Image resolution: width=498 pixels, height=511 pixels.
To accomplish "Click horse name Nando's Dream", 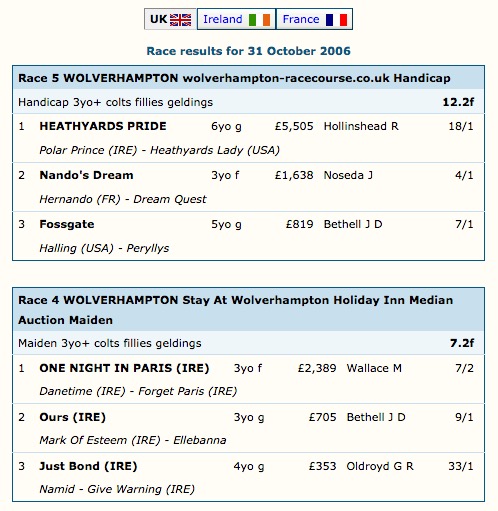I will pyautogui.click(x=86, y=175).
